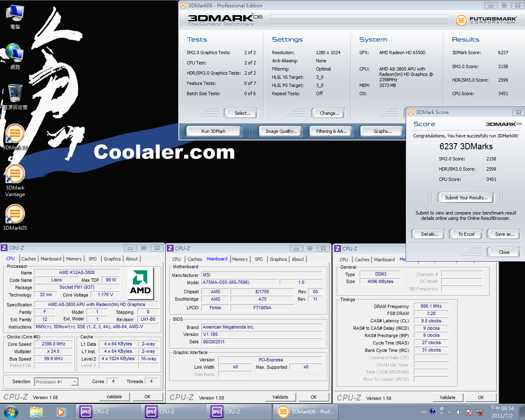Viewport: 525px width, 420px height.
Task: Switch to the second CPU-Z taskbar item
Action: pyautogui.click(x=173, y=412)
